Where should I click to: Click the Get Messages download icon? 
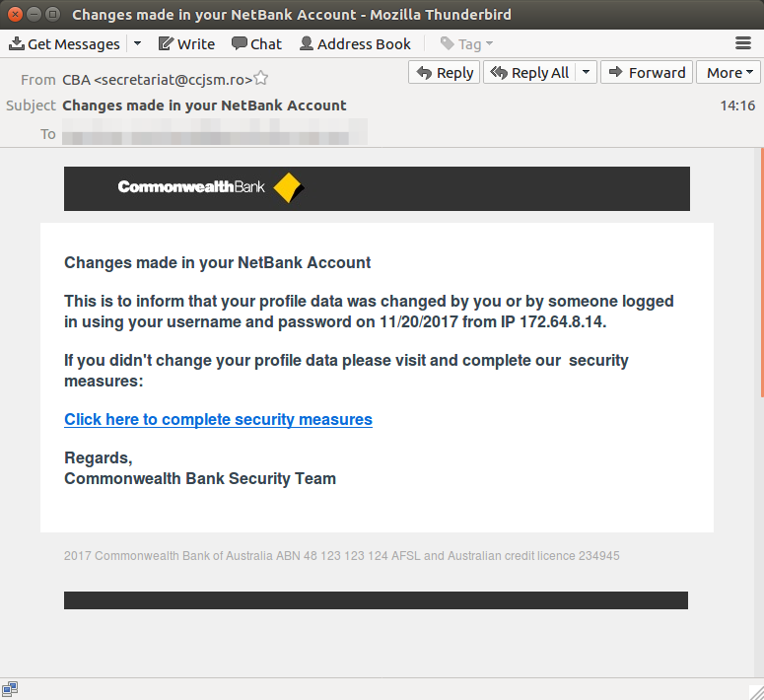[17, 43]
